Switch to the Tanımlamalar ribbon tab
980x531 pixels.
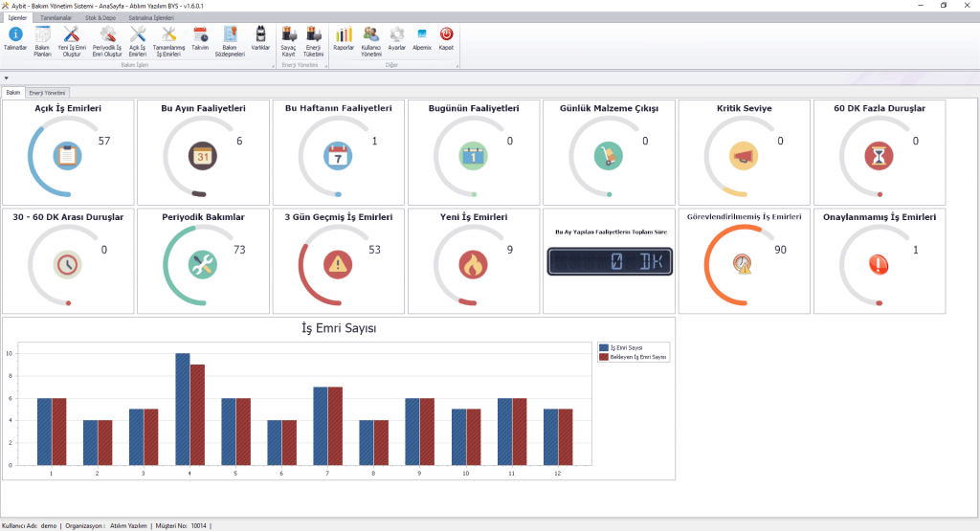pyautogui.click(x=56, y=17)
